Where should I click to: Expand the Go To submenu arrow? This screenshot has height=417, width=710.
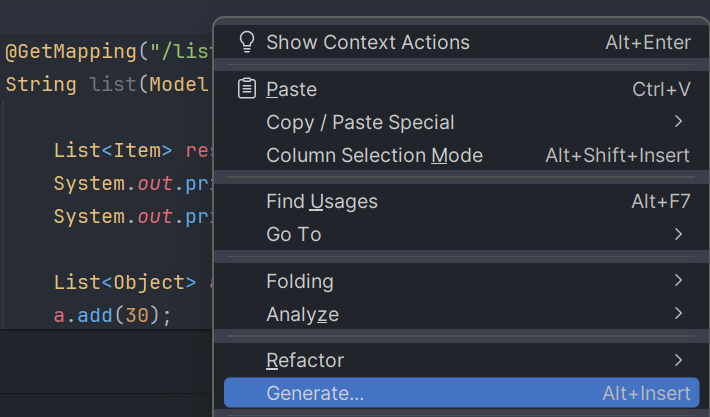click(679, 234)
